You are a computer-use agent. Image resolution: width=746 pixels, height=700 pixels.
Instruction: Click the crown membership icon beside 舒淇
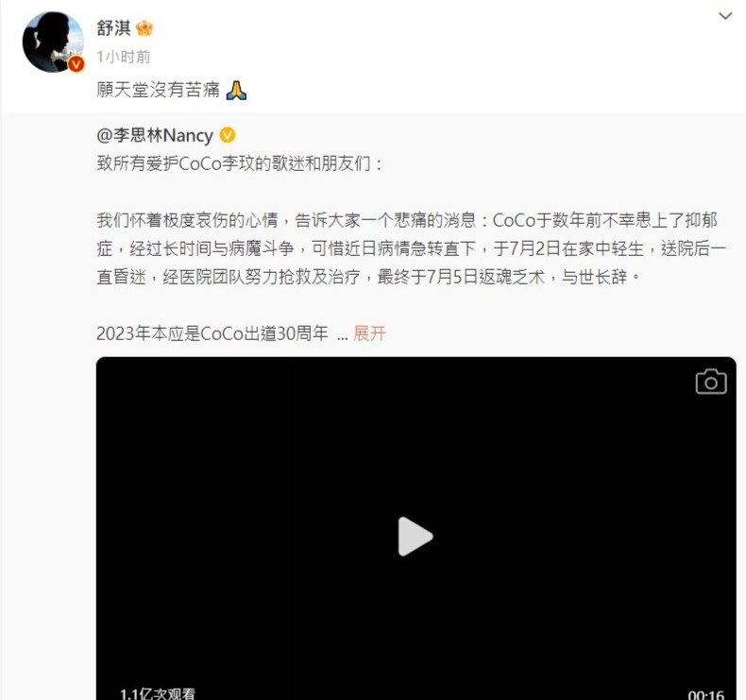(144, 28)
